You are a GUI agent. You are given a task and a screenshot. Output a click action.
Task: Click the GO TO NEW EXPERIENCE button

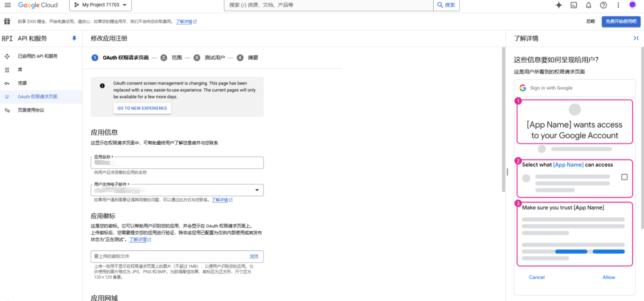(x=142, y=108)
